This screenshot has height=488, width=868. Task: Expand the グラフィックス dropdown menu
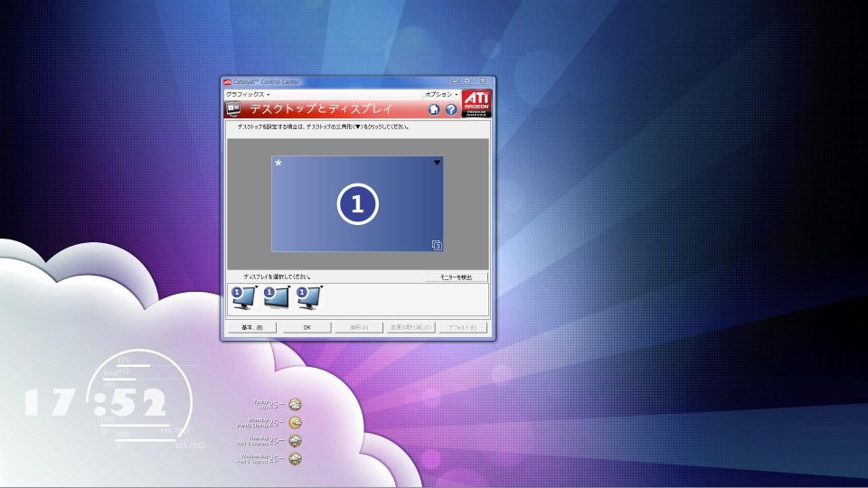[248, 94]
